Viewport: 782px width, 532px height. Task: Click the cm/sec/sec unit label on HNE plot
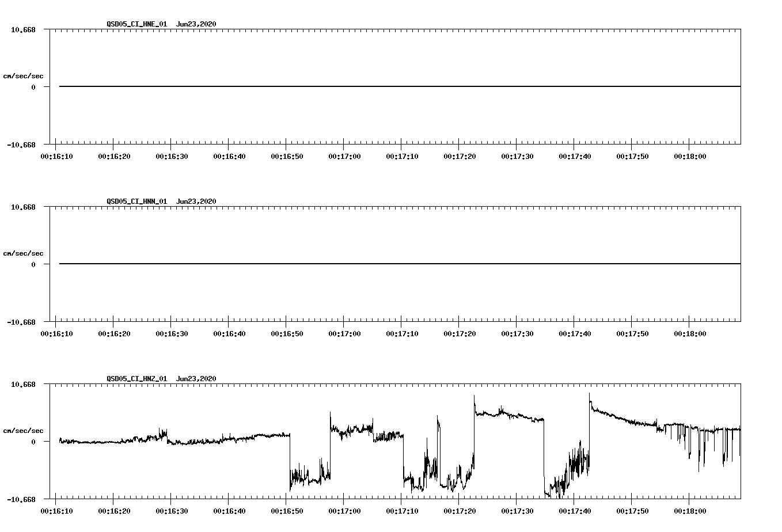tap(23, 76)
